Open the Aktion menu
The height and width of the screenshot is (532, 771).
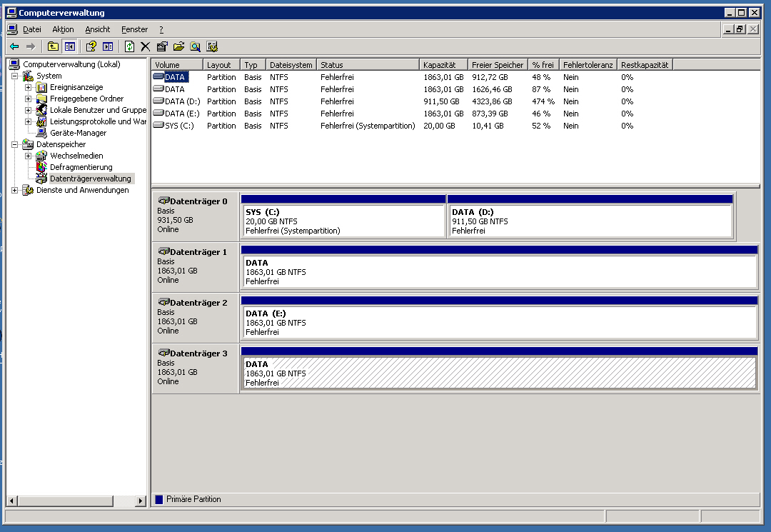click(x=63, y=29)
